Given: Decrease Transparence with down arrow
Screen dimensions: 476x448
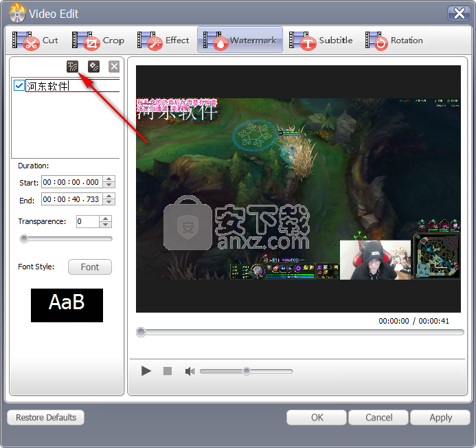Looking at the screenshot, I should (x=105, y=225).
